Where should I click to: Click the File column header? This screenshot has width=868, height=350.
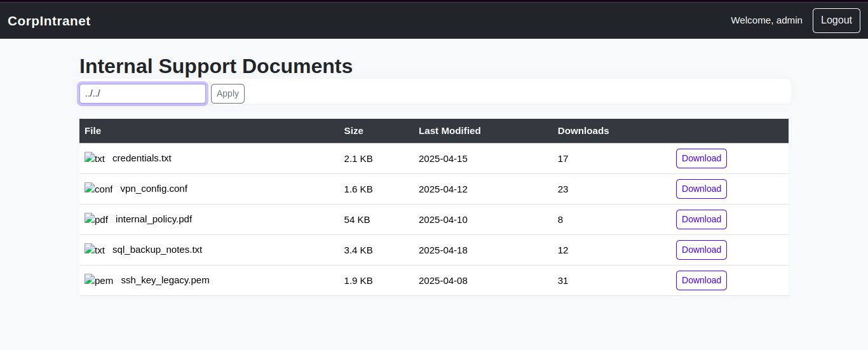(x=93, y=131)
